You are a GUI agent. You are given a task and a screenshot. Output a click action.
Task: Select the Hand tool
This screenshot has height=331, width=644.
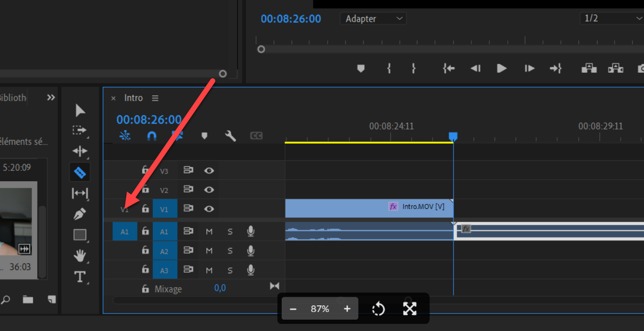pyautogui.click(x=80, y=256)
